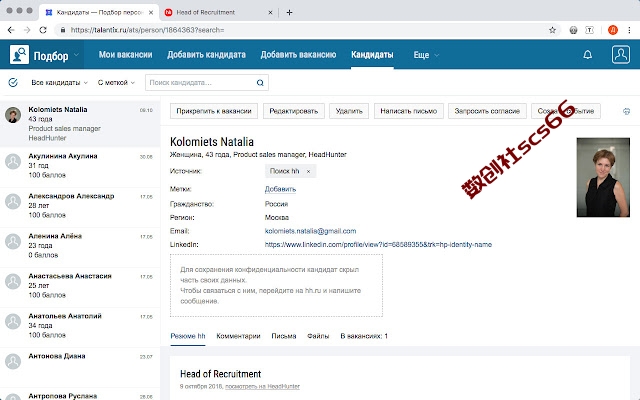Open Все кандидаты filter dropdown

point(60,82)
